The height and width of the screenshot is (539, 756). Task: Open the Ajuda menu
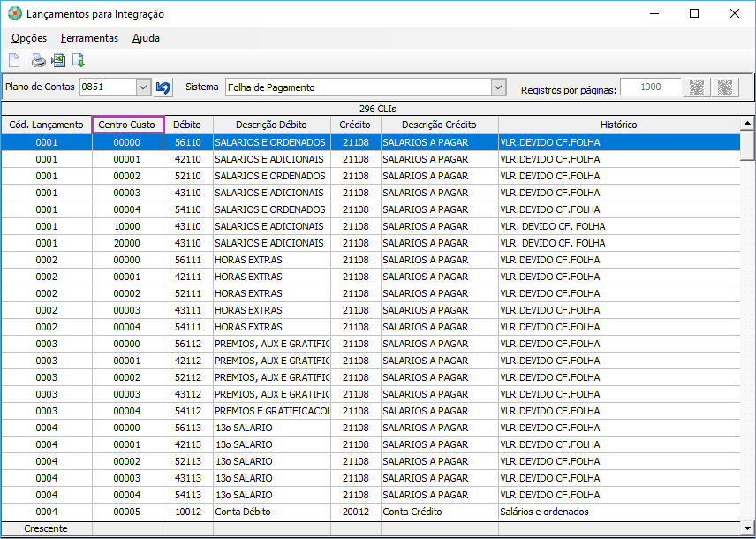[146, 38]
